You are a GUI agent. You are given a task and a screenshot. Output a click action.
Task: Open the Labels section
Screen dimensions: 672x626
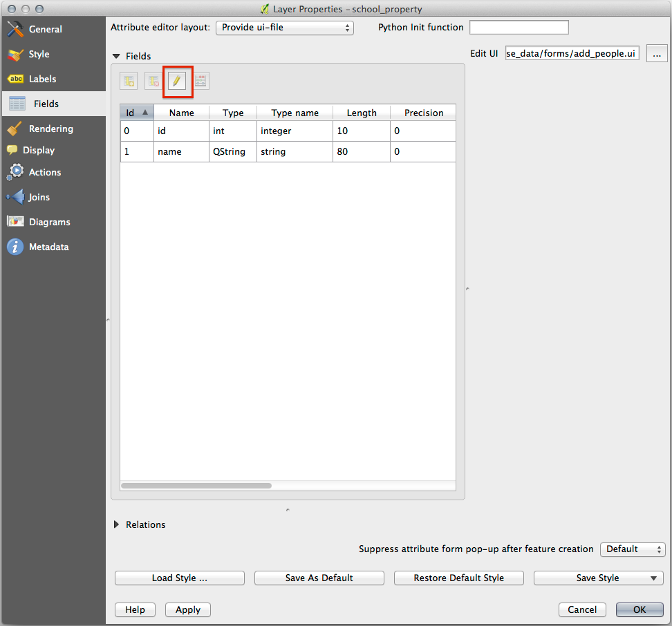42,79
